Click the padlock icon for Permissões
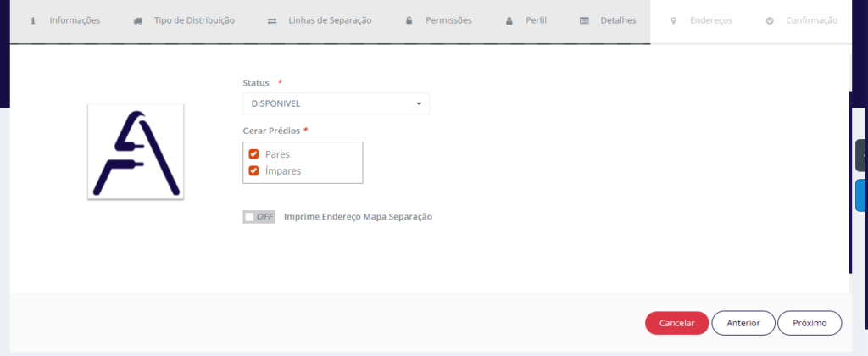This screenshot has width=868, height=356. (x=409, y=20)
